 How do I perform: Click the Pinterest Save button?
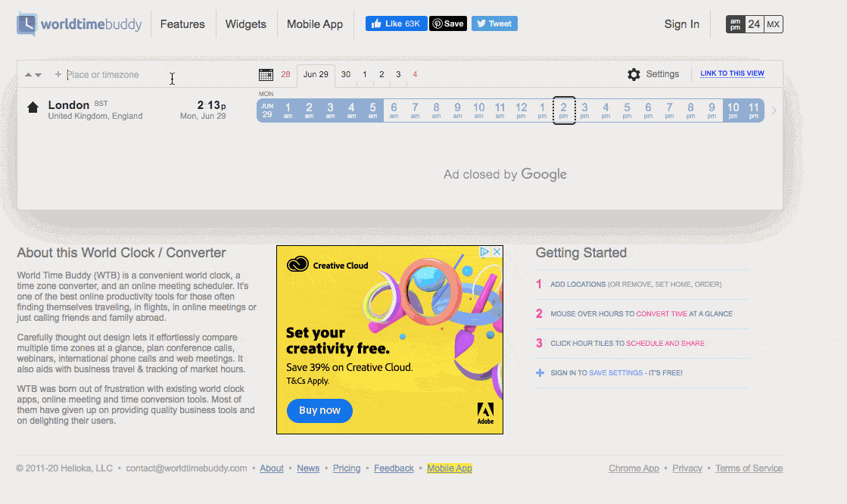[448, 23]
